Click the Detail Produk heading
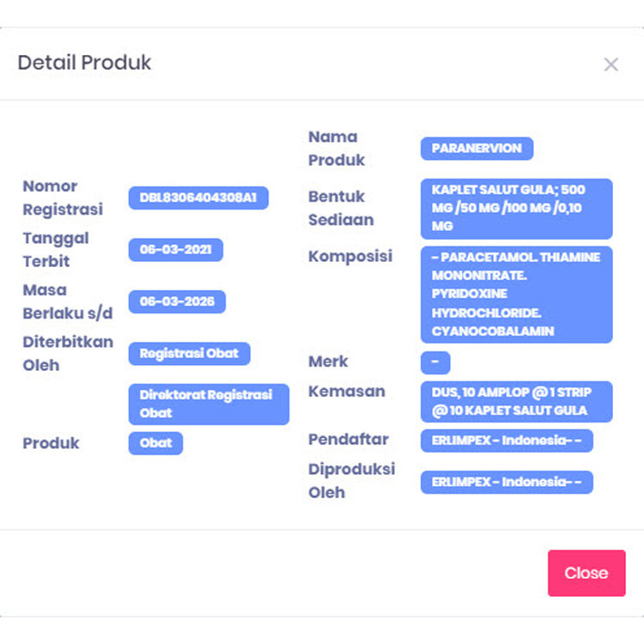644x644 pixels. (x=84, y=63)
